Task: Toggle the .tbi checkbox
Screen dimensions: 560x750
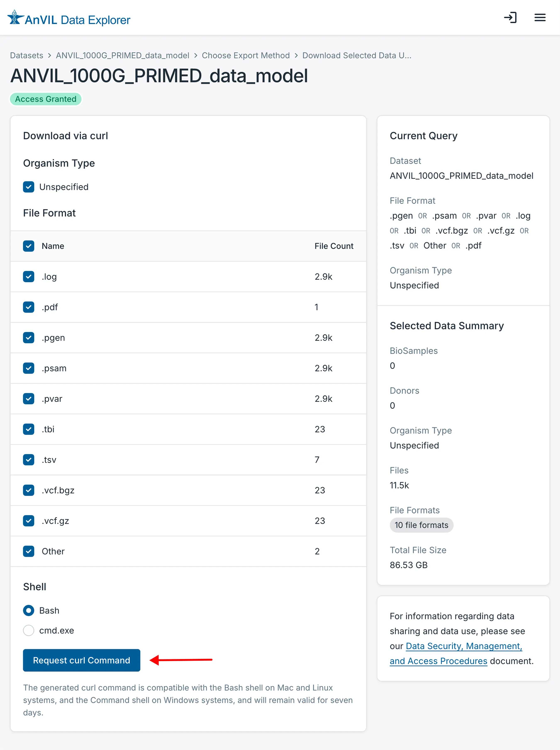Action: [29, 429]
